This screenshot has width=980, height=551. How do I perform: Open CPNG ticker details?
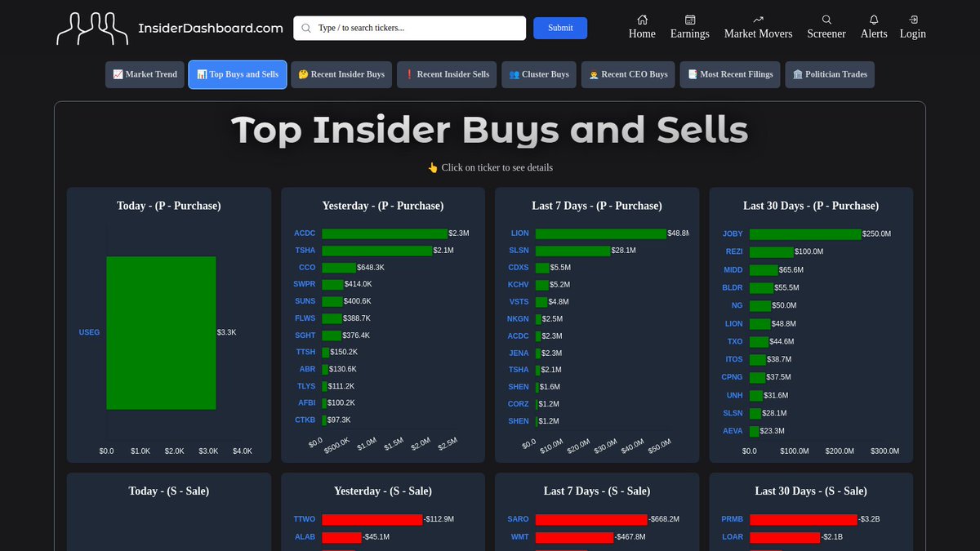(x=733, y=377)
